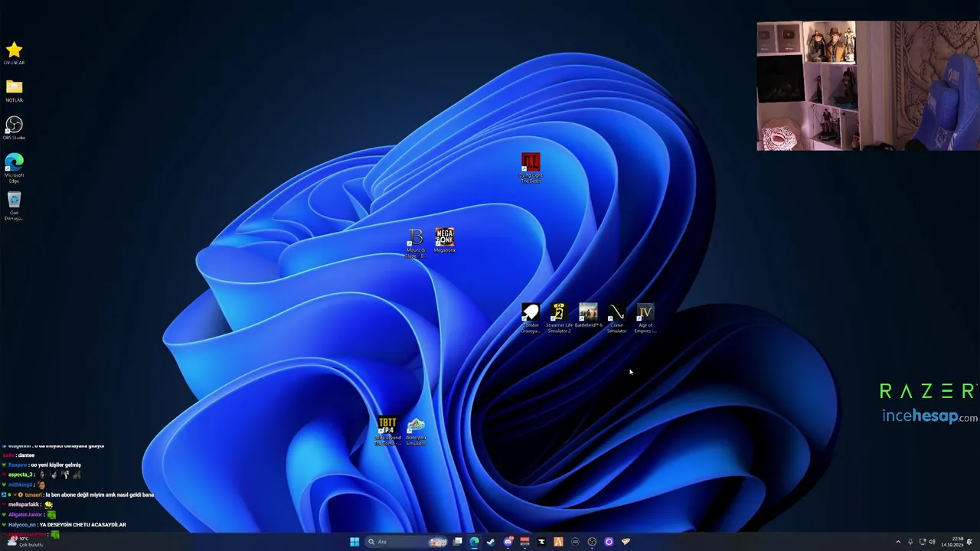The width and height of the screenshot is (980, 551).
Task: Select the Battlefield 6 shortcut
Action: (588, 315)
